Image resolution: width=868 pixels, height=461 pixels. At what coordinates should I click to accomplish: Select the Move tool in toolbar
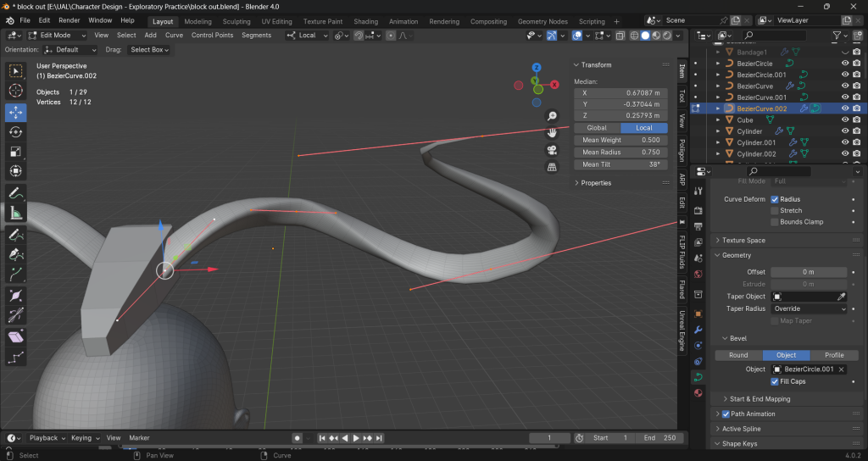[x=15, y=112]
